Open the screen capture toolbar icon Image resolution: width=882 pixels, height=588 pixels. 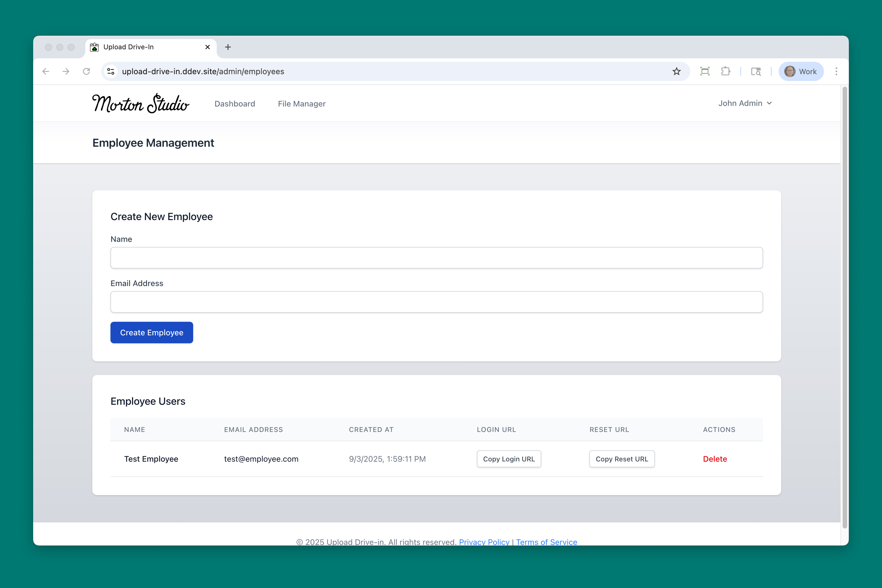[x=705, y=71]
